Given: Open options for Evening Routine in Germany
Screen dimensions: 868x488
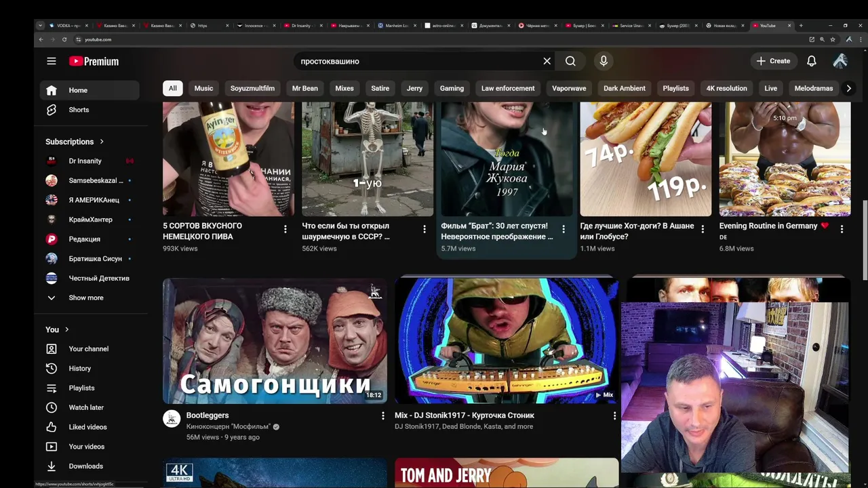Looking at the screenshot, I should [x=842, y=229].
